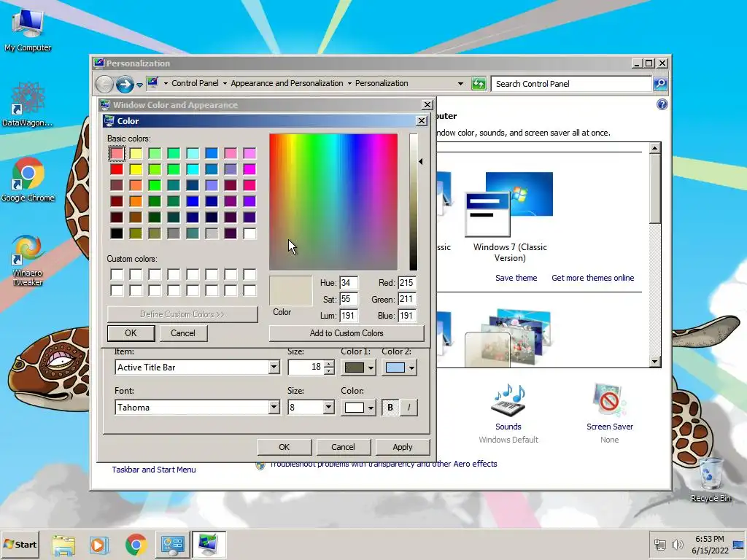This screenshot has height=560, width=747.
Task: Click search magnifier in Control Panel
Action: pos(659,84)
